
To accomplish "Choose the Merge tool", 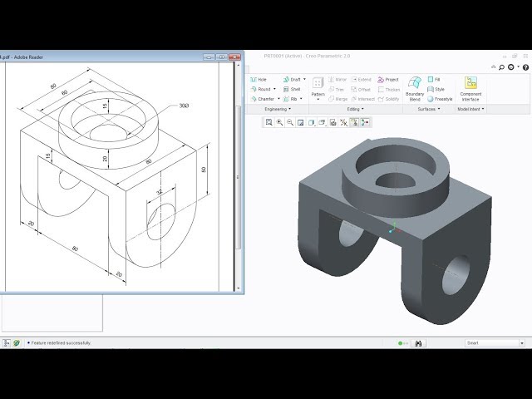I will [338, 99].
